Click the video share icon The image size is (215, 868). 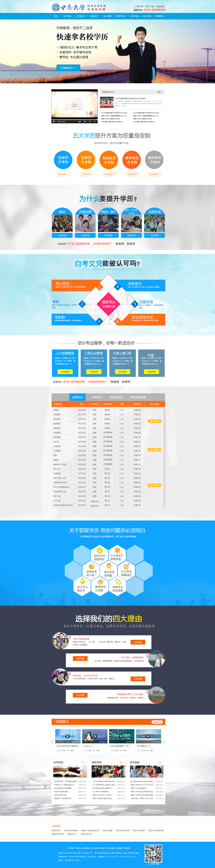click(x=90, y=122)
